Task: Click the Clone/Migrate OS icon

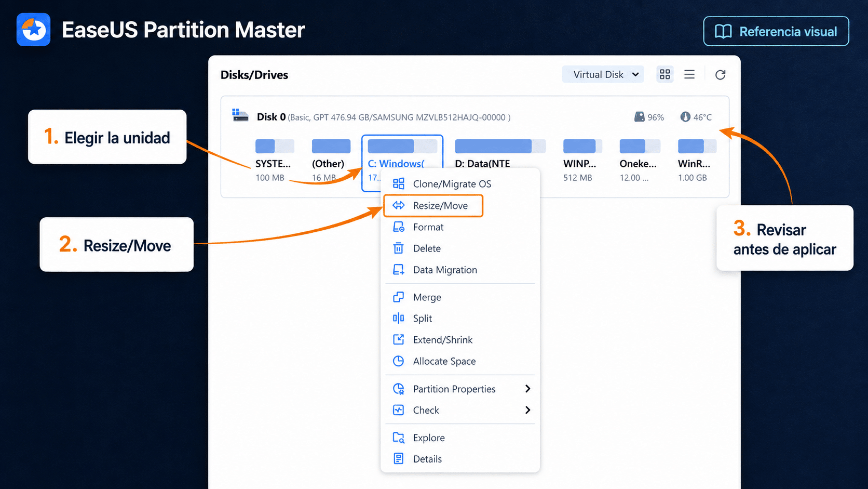Action: (399, 183)
